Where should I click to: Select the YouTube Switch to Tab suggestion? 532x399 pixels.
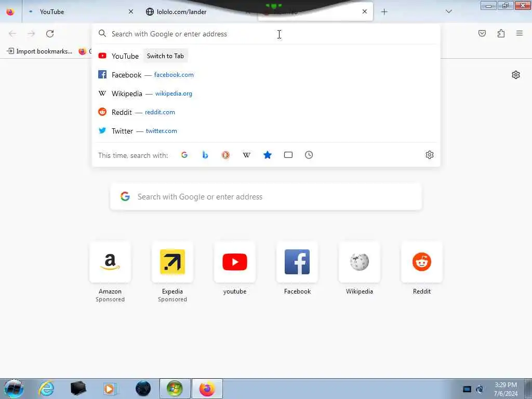point(267,56)
